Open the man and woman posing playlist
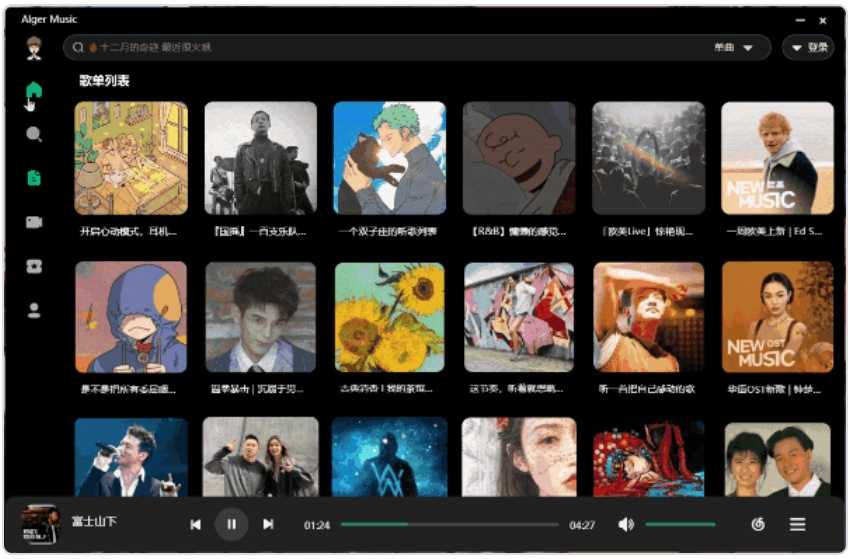The height and width of the screenshot is (559, 854). [x=260, y=457]
